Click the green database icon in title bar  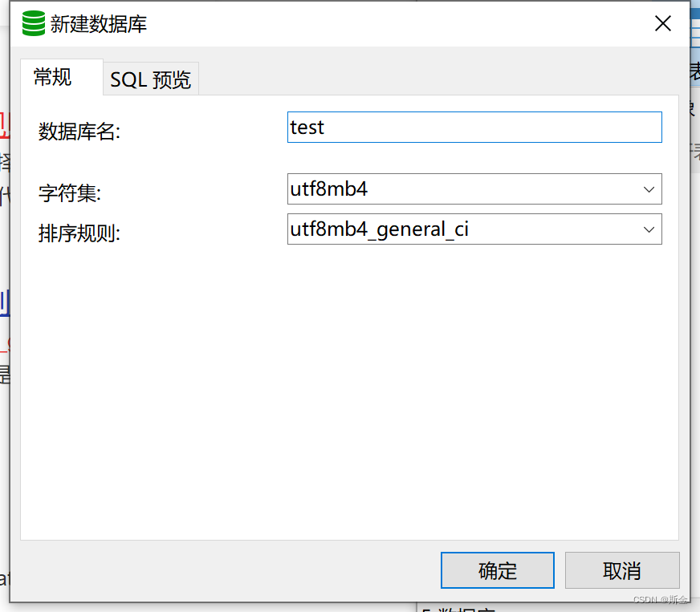pos(32,23)
